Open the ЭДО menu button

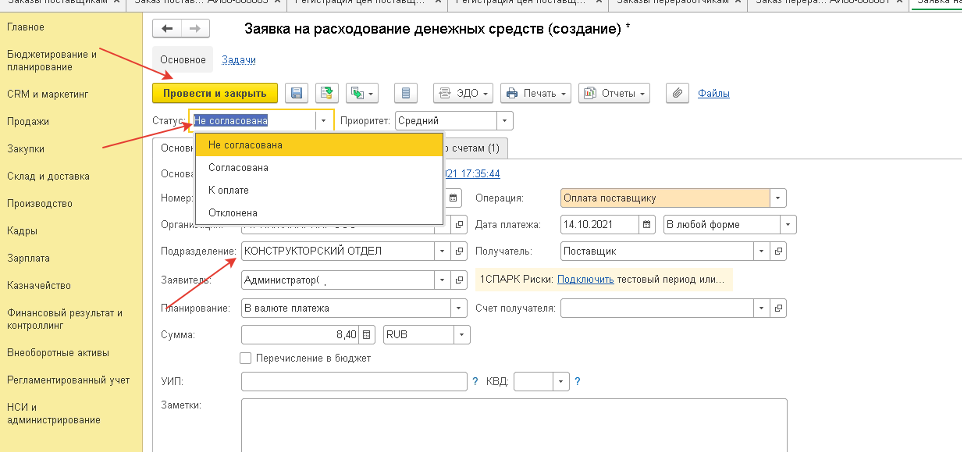tap(464, 93)
